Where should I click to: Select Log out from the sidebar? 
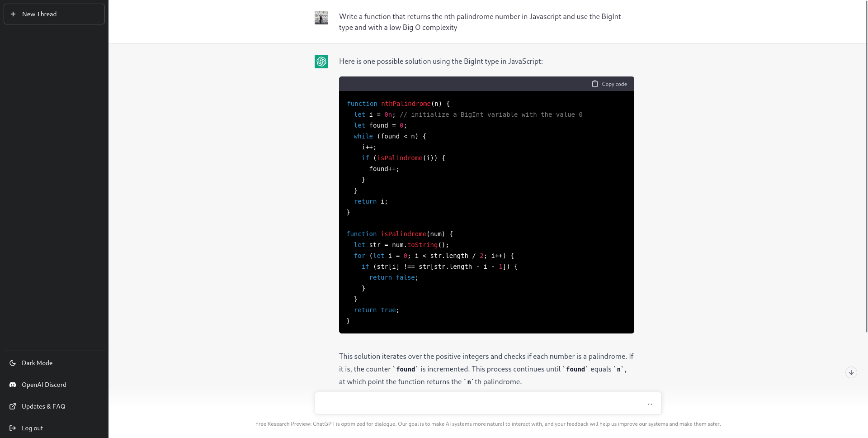pyautogui.click(x=33, y=428)
